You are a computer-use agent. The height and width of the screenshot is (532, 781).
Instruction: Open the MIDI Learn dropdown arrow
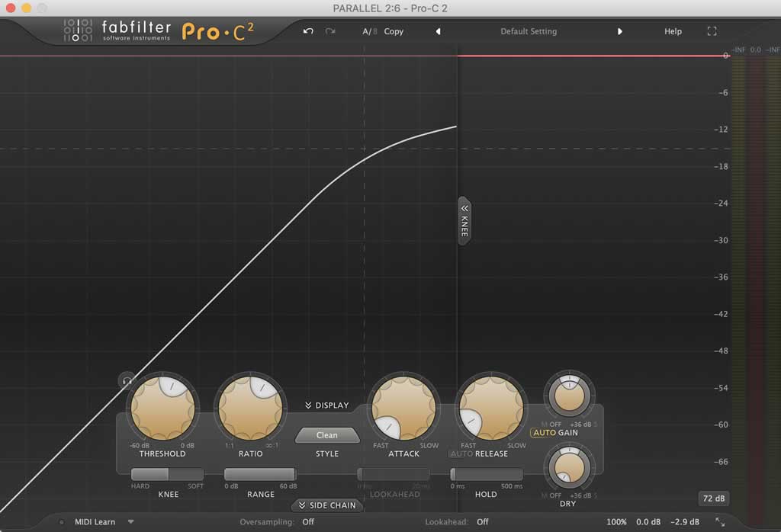point(130,522)
